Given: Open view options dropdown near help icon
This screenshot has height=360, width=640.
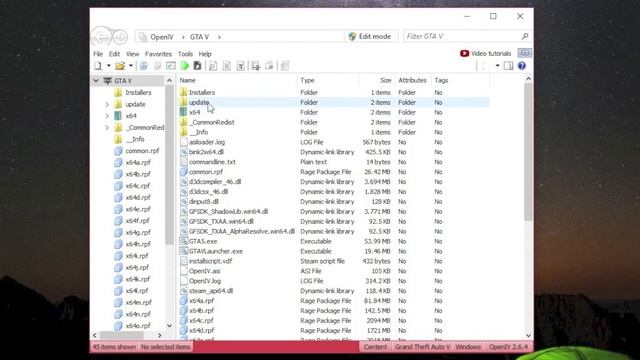Looking at the screenshot, I should coord(497,66).
